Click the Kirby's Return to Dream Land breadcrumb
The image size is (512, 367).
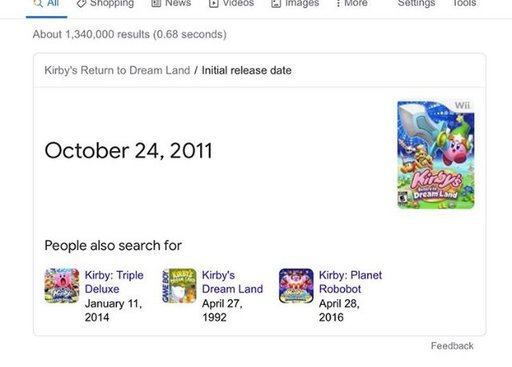coord(117,70)
